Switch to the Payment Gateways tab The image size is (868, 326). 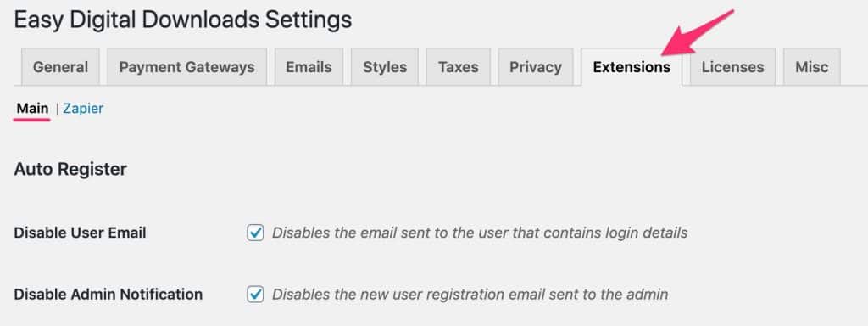point(187,67)
